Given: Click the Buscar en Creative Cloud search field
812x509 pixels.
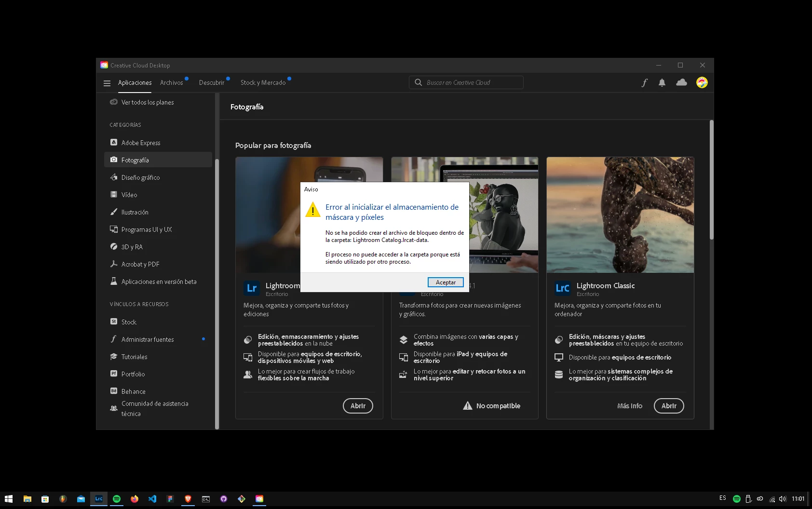Looking at the screenshot, I should 466,82.
